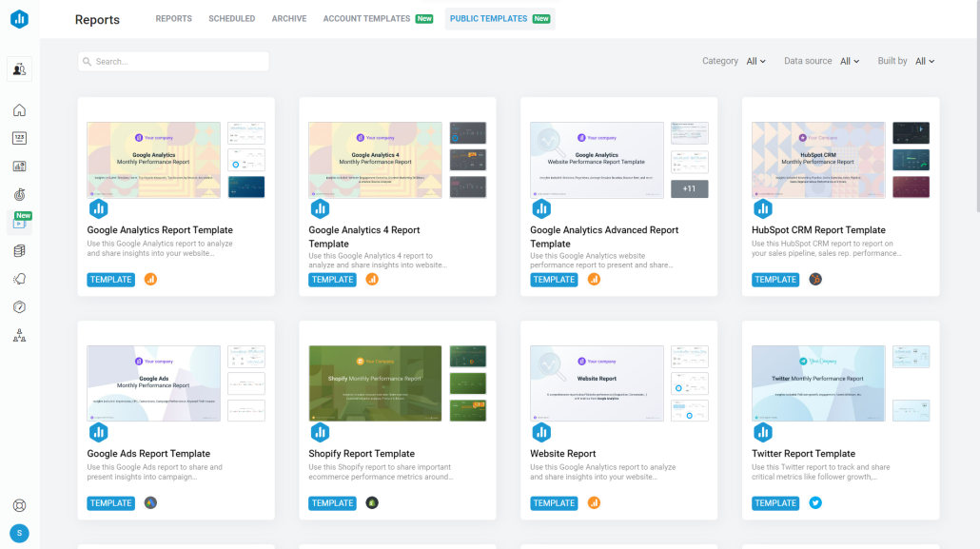Image resolution: width=980 pixels, height=549 pixels.
Task: Click TEMPLATE button on Google Analytics Report Template
Action: pyautogui.click(x=110, y=280)
